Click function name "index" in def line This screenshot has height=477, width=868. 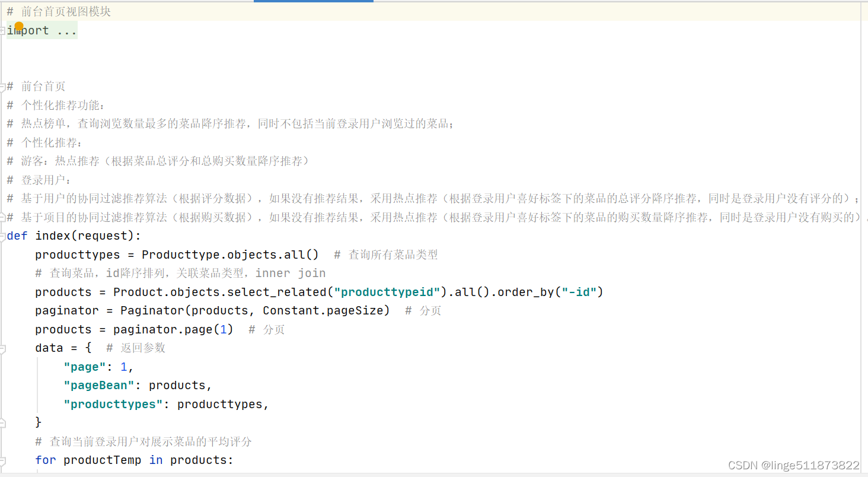(53, 236)
